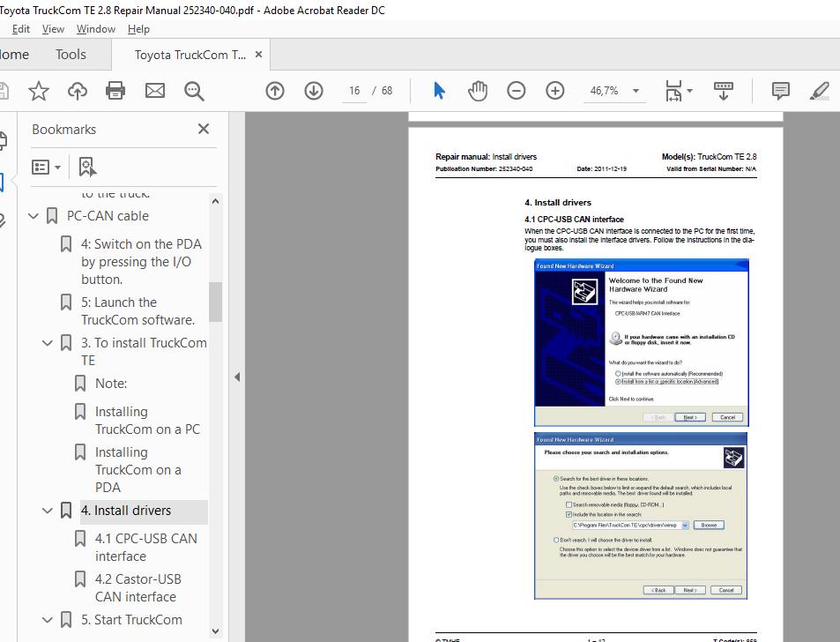Open the View menu
Image resolution: width=840 pixels, height=642 pixels.
[53, 29]
